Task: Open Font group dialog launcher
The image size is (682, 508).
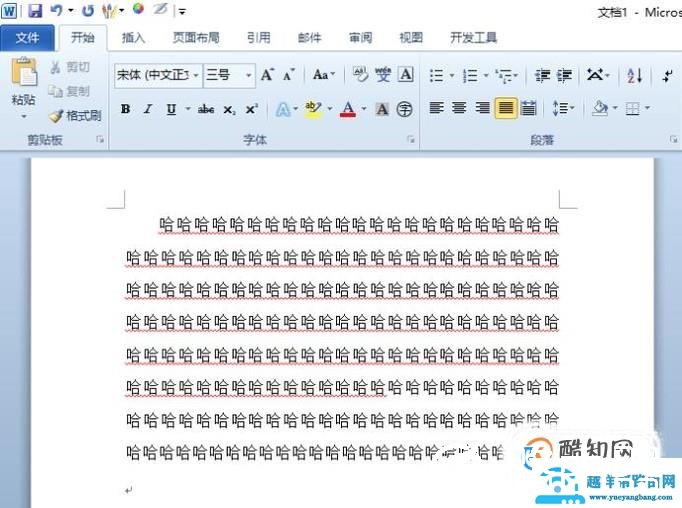Action: click(x=411, y=140)
